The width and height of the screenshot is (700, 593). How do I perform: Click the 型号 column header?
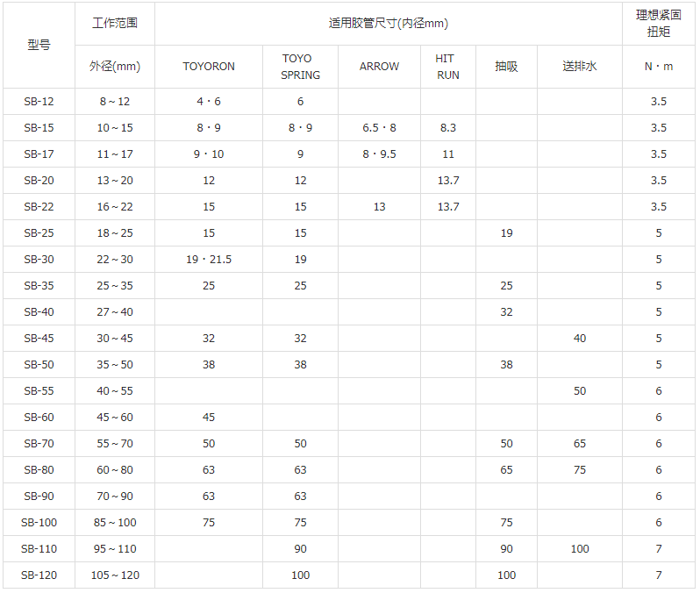39,45
